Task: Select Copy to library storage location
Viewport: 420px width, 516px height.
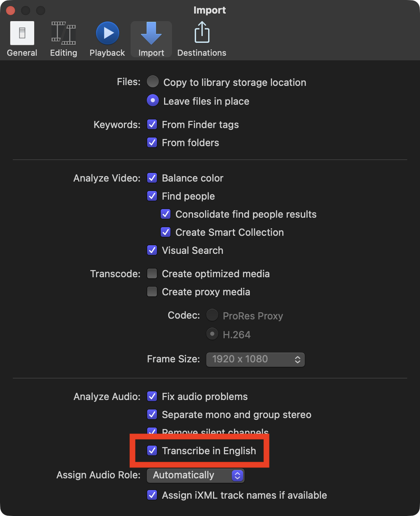Action: point(153,82)
